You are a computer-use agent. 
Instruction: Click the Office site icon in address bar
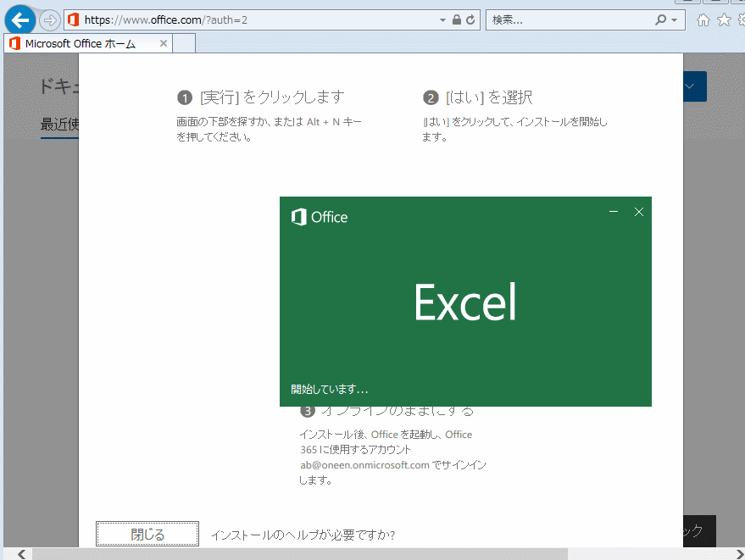pyautogui.click(x=73, y=19)
